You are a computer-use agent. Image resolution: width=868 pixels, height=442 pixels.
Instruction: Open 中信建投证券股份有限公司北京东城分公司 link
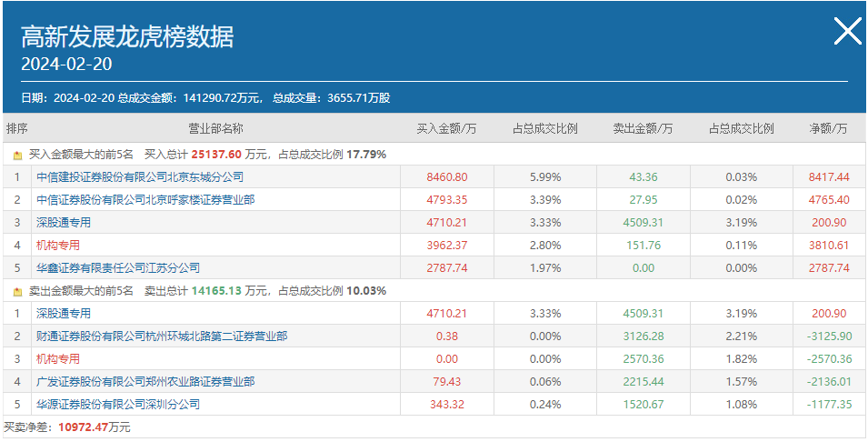coord(140,177)
